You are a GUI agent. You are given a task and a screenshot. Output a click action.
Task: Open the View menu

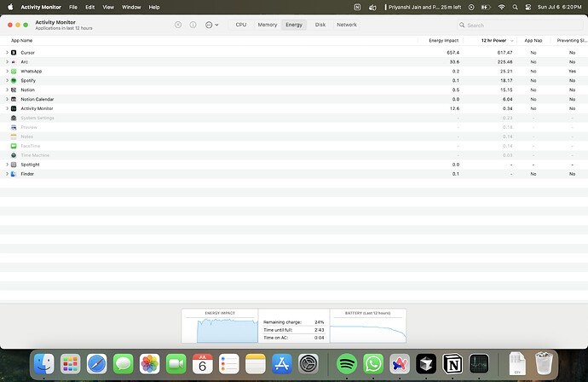click(108, 7)
